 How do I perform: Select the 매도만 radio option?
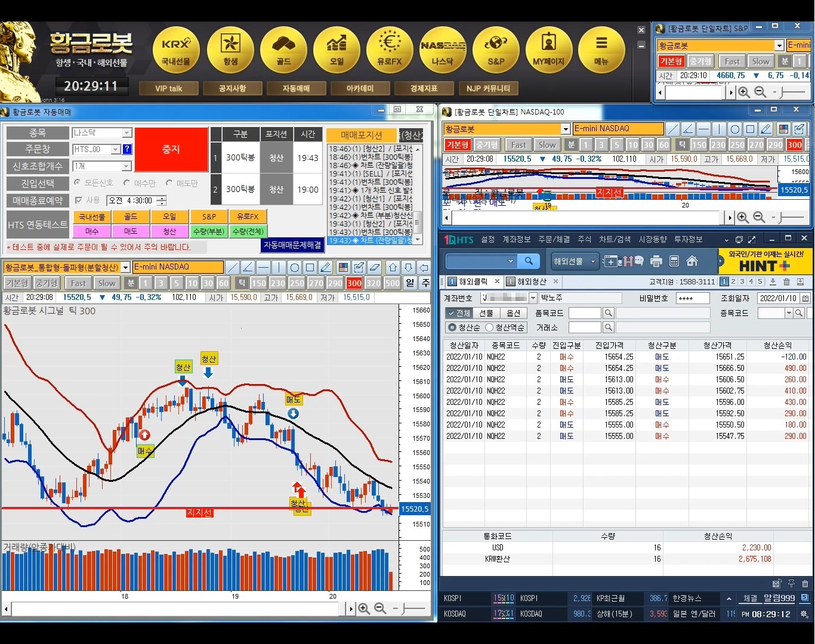tap(169, 183)
